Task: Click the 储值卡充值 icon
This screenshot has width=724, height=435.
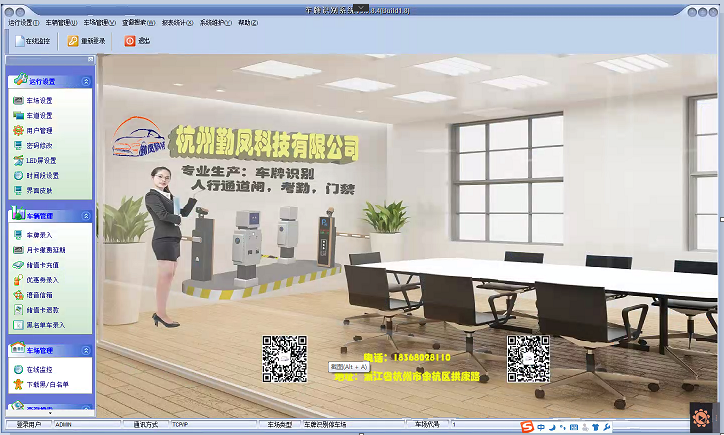Action: [18, 265]
